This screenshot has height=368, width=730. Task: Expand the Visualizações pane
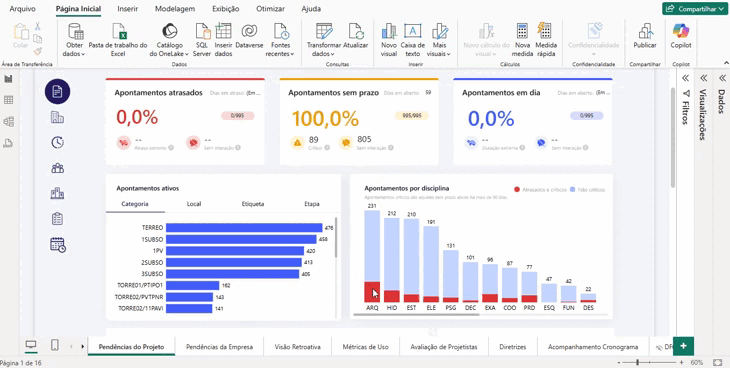tap(703, 78)
